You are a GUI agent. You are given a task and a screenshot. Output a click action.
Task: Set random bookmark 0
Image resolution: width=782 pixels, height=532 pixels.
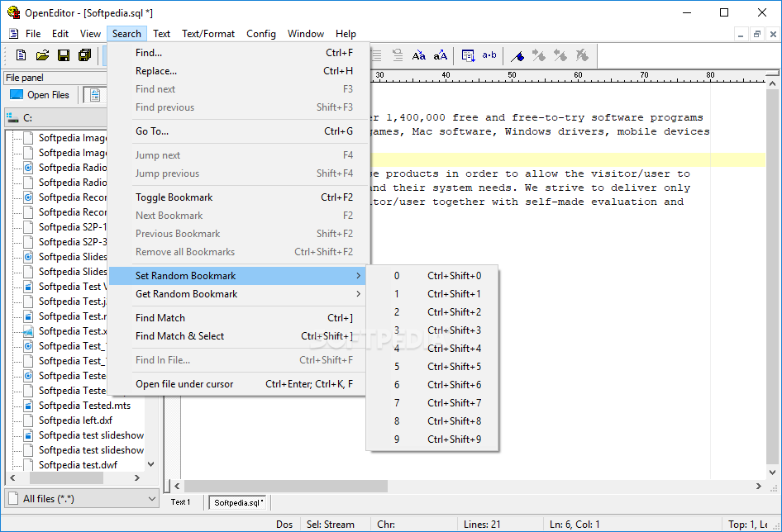click(x=432, y=276)
